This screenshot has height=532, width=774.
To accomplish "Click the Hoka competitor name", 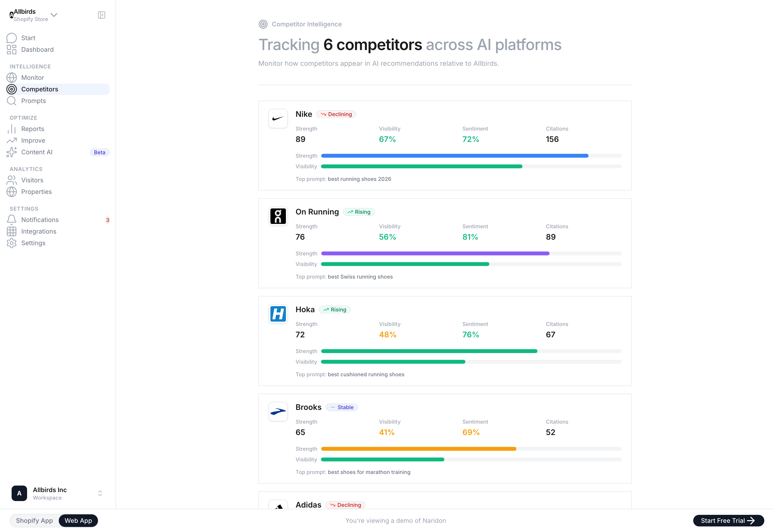I will click(x=305, y=310).
